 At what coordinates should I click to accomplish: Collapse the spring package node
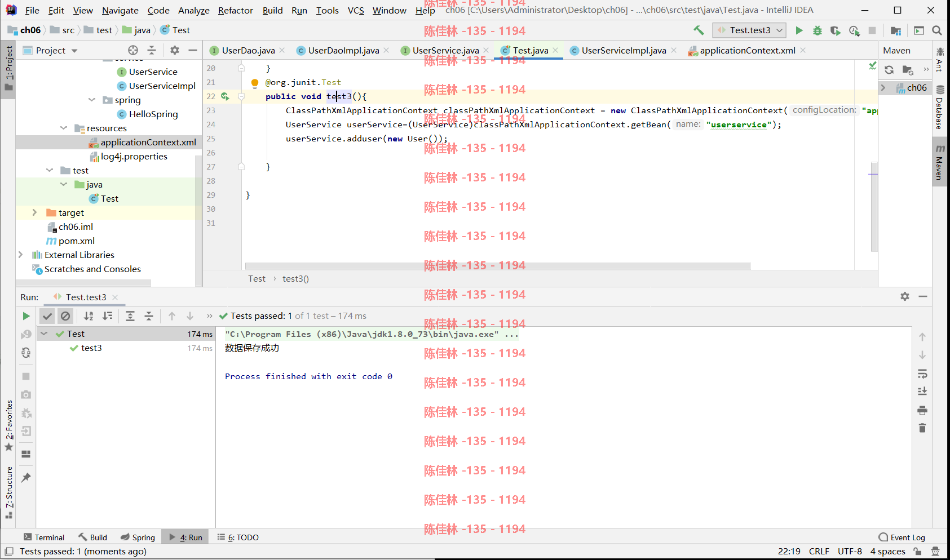91,100
